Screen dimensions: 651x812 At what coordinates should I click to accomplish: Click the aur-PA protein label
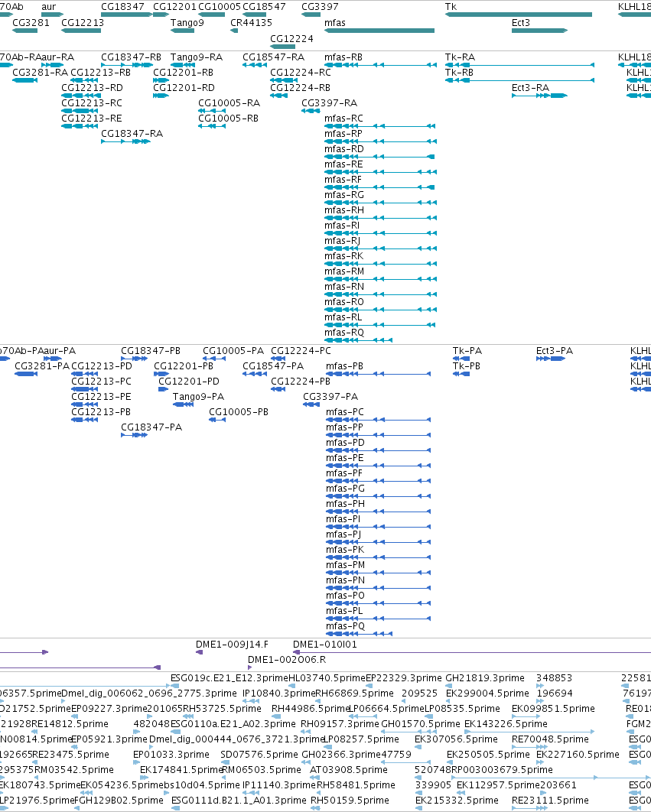pos(60,351)
